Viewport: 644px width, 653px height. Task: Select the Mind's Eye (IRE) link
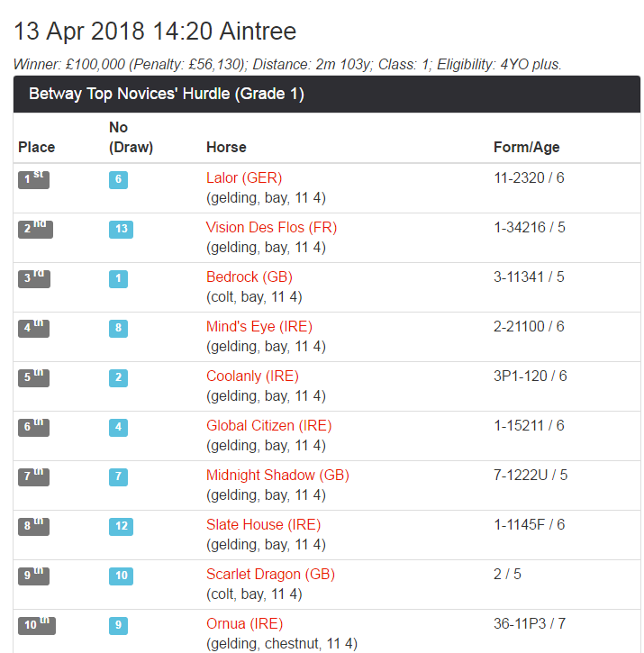(259, 326)
